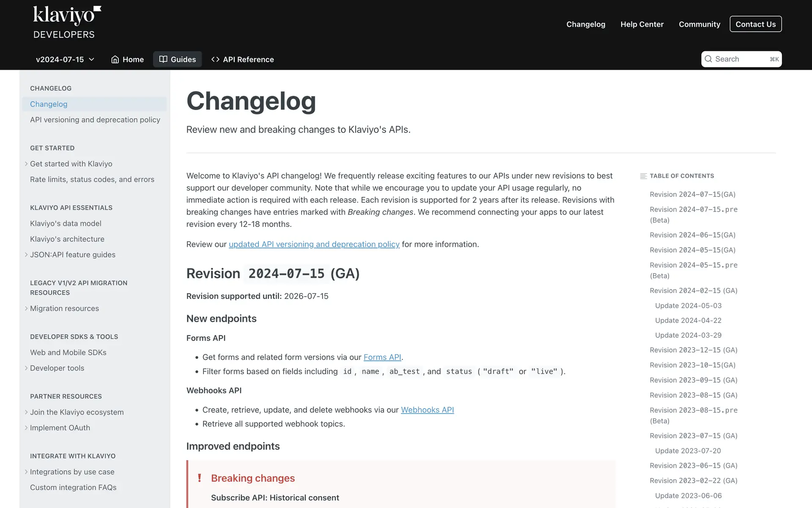Go to Community in the top navigation

[699, 24]
